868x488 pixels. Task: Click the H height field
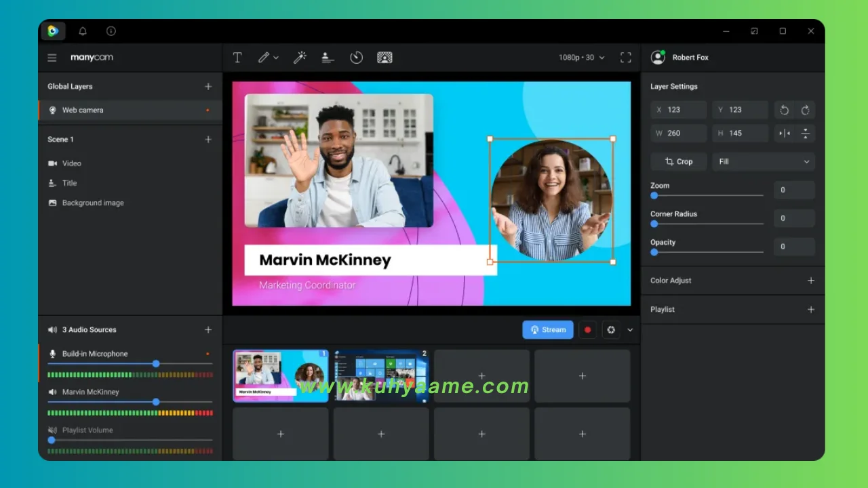pyautogui.click(x=740, y=134)
